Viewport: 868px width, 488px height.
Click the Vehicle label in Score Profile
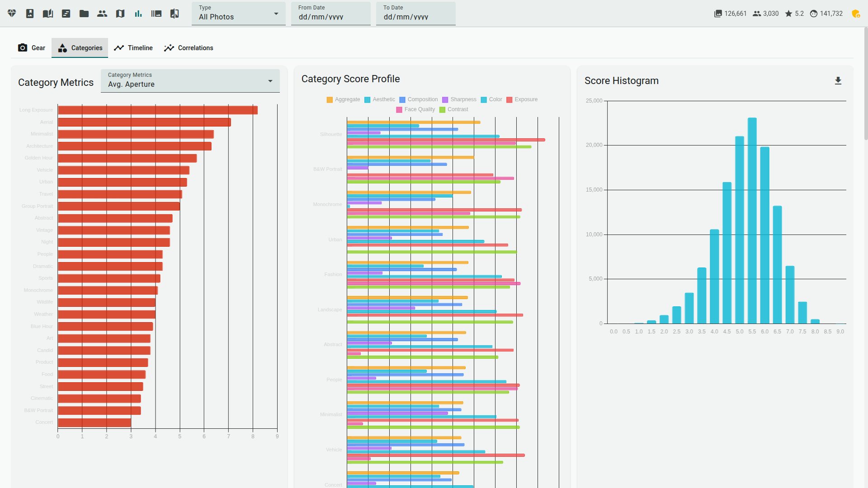(x=334, y=450)
